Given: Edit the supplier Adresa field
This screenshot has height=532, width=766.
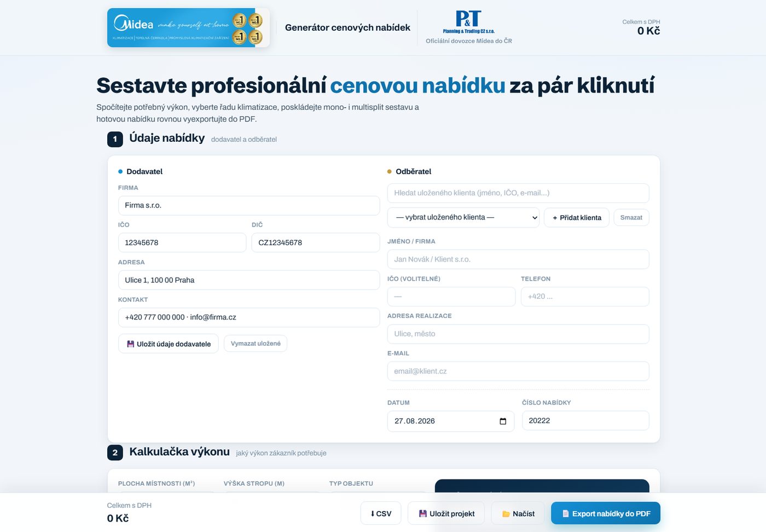Looking at the screenshot, I should (x=249, y=280).
